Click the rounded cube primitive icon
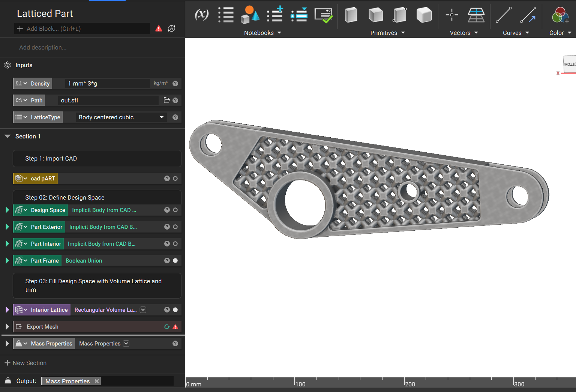The image size is (576, 392). point(424,15)
